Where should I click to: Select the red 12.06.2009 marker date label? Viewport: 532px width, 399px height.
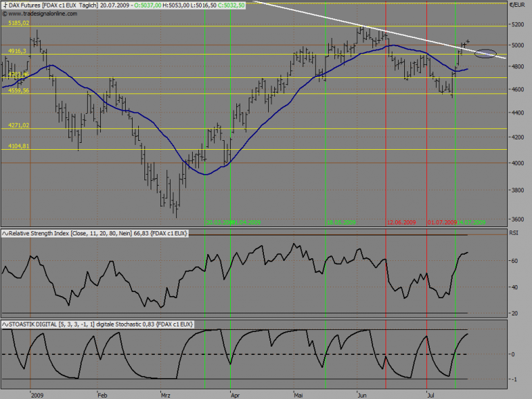pos(401,222)
